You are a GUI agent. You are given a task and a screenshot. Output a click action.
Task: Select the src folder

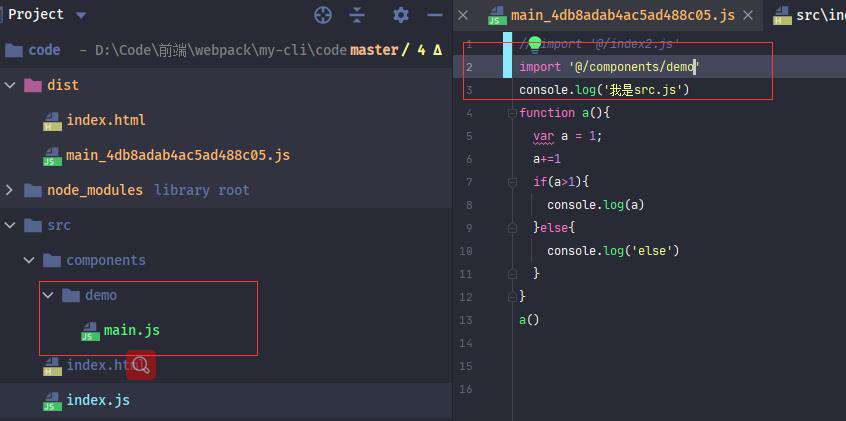click(x=59, y=225)
